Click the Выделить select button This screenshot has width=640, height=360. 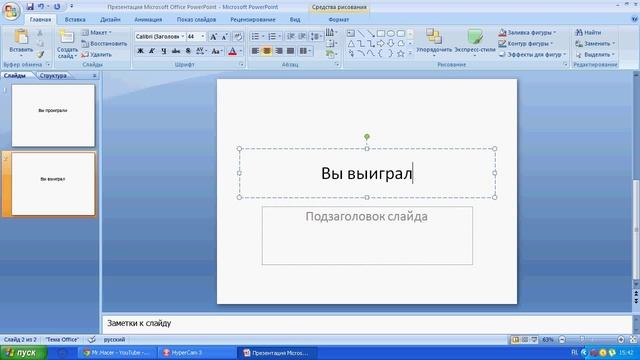(595, 54)
